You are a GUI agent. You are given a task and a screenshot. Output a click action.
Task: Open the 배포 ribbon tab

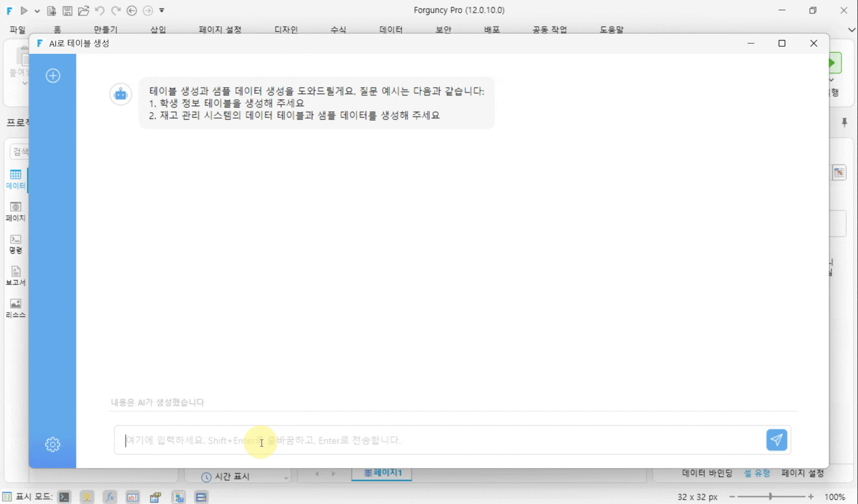[492, 29]
